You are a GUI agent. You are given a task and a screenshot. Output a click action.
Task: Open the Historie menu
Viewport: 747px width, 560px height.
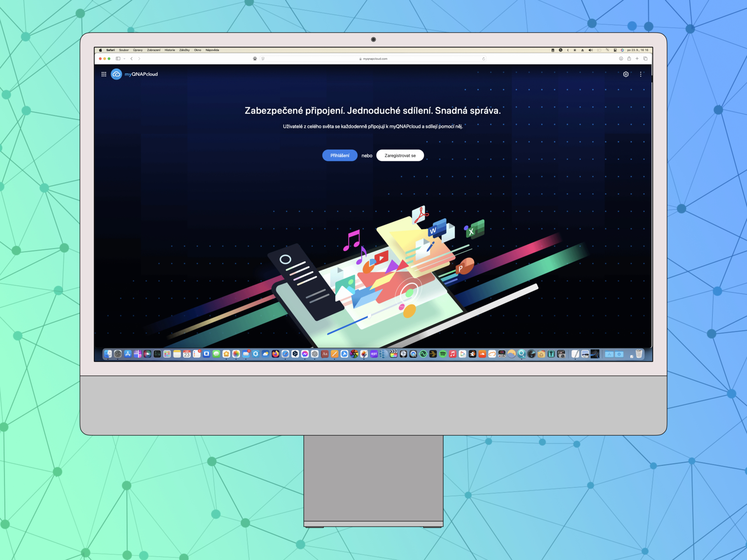point(170,50)
